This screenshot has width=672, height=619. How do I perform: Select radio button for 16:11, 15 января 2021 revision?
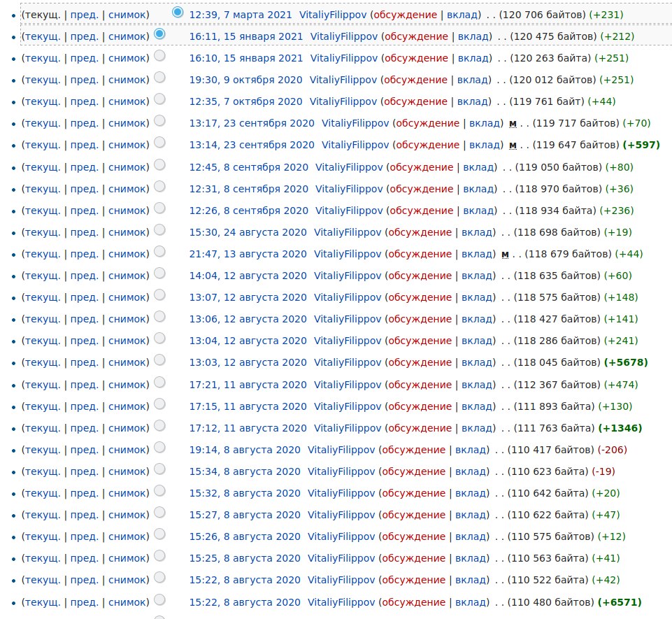point(159,34)
